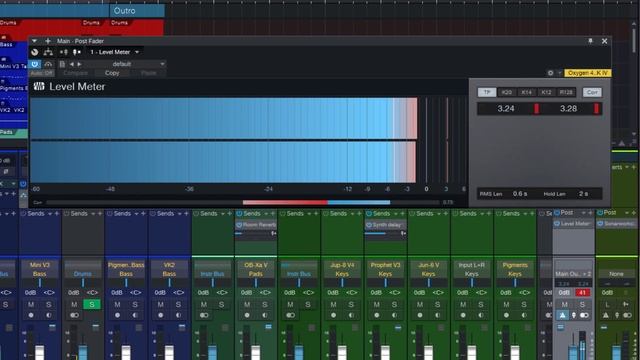The height and width of the screenshot is (360, 640).
Task: Open the plugin gear settings icon
Action: (551, 73)
